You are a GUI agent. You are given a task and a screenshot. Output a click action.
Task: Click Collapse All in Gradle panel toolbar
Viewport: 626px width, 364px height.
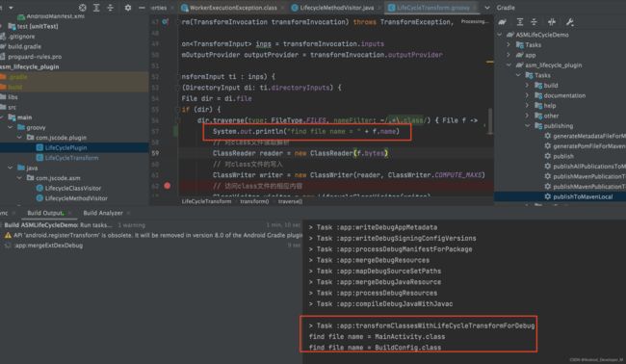tap(534, 22)
